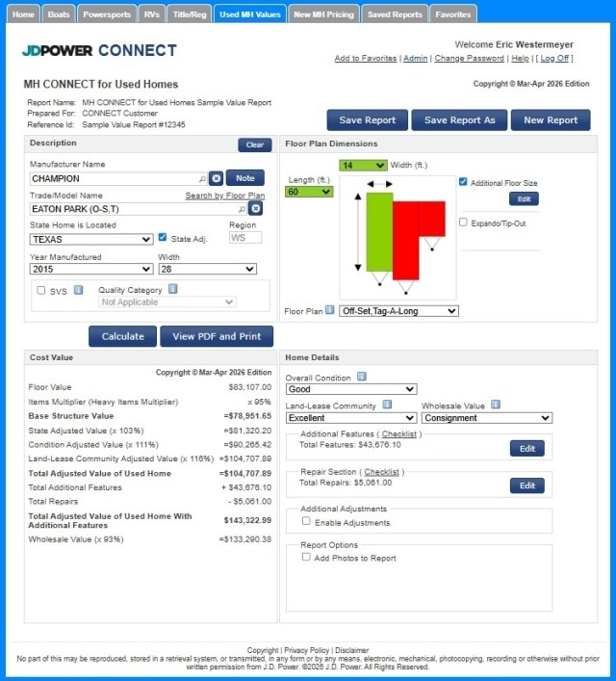This screenshot has height=681, width=616.
Task: Open the New MH Pricing tab
Action: tap(323, 13)
